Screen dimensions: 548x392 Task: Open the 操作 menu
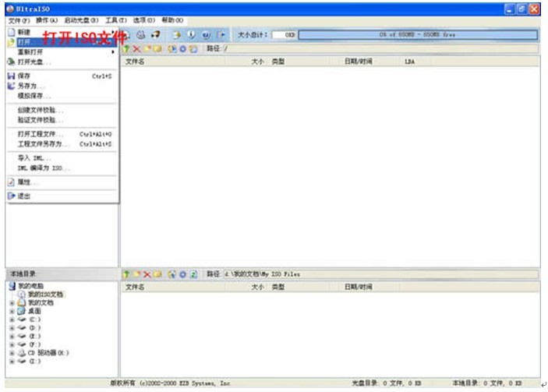(47, 20)
